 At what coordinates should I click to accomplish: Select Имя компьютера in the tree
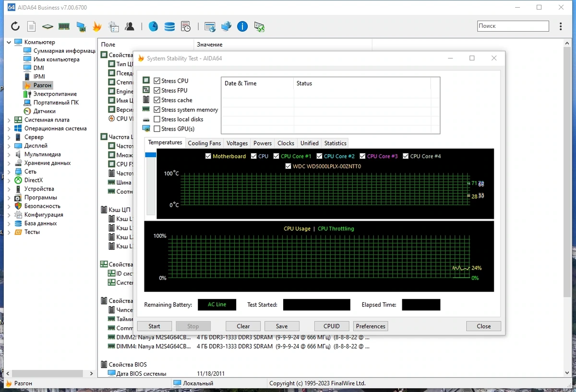coord(56,59)
